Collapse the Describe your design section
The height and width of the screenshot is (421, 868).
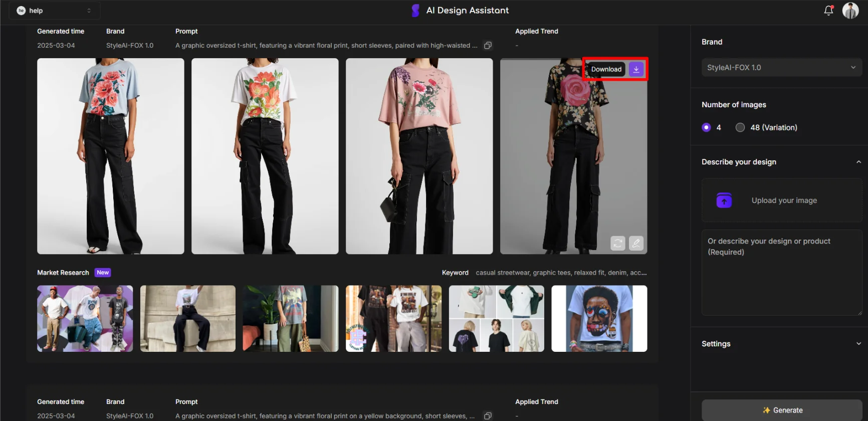click(x=858, y=162)
